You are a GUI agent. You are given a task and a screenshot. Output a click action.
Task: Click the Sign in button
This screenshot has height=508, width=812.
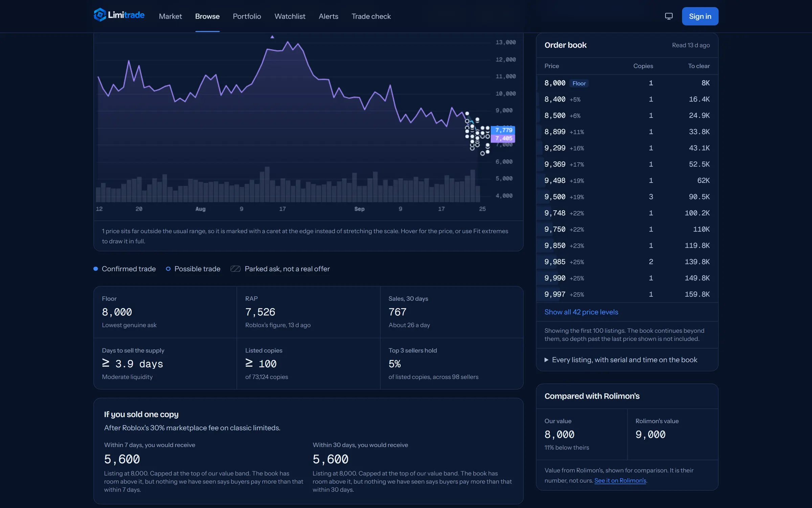coord(700,16)
